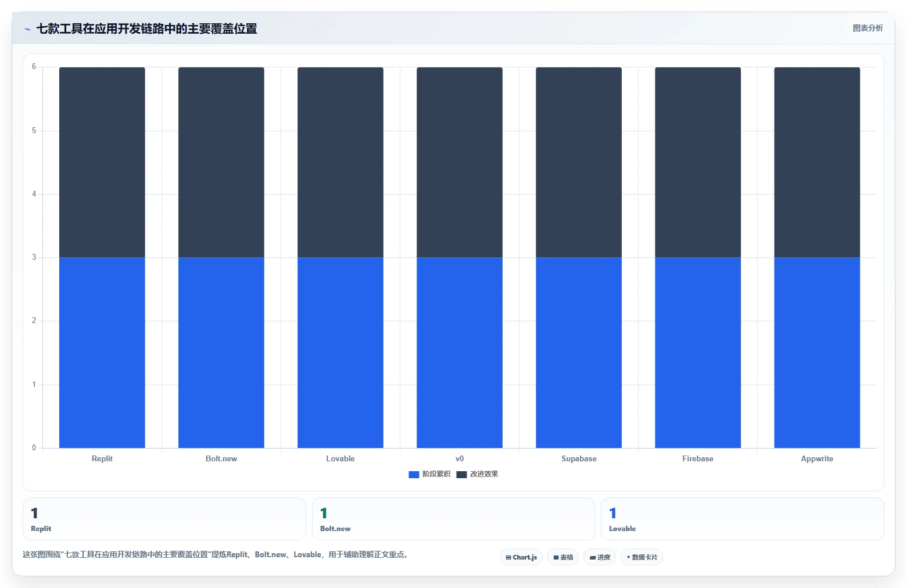Click the Supabase x-axis label
The image size is (907, 588).
[579, 458]
